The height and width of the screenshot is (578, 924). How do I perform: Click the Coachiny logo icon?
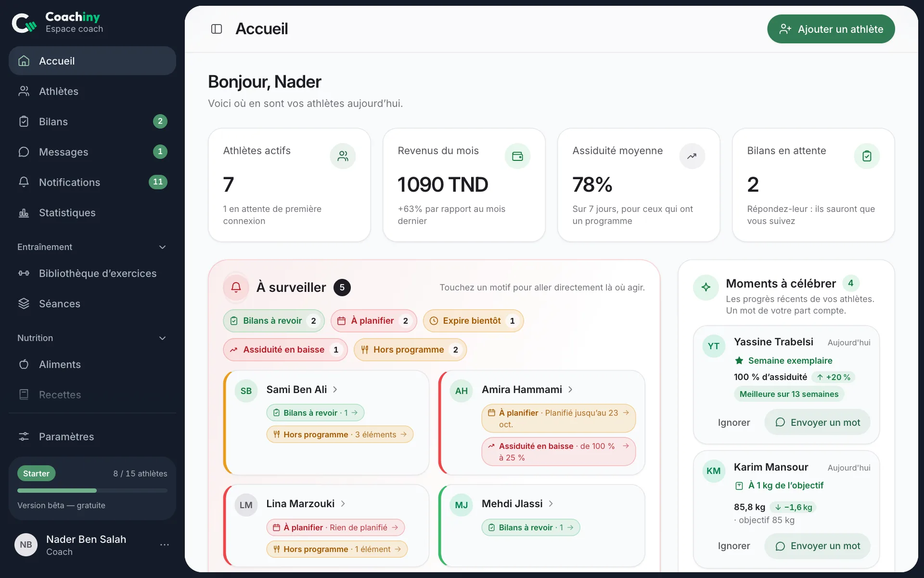[x=24, y=23]
